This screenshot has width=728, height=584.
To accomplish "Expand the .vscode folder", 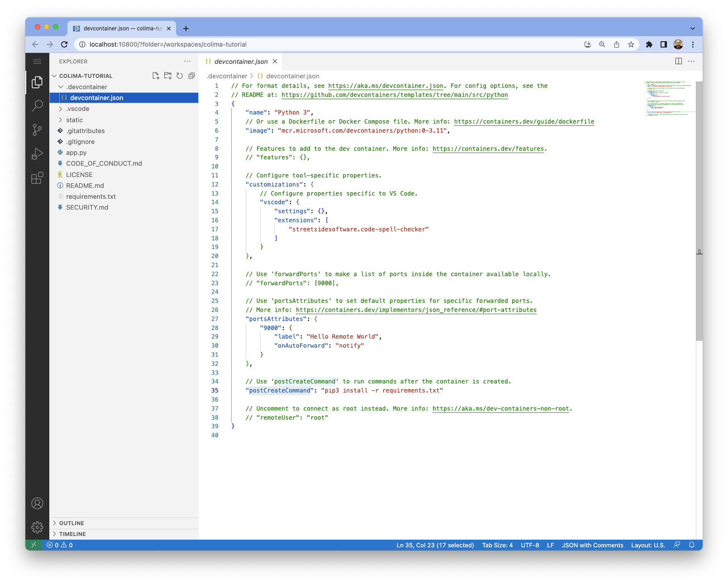I will coord(77,109).
